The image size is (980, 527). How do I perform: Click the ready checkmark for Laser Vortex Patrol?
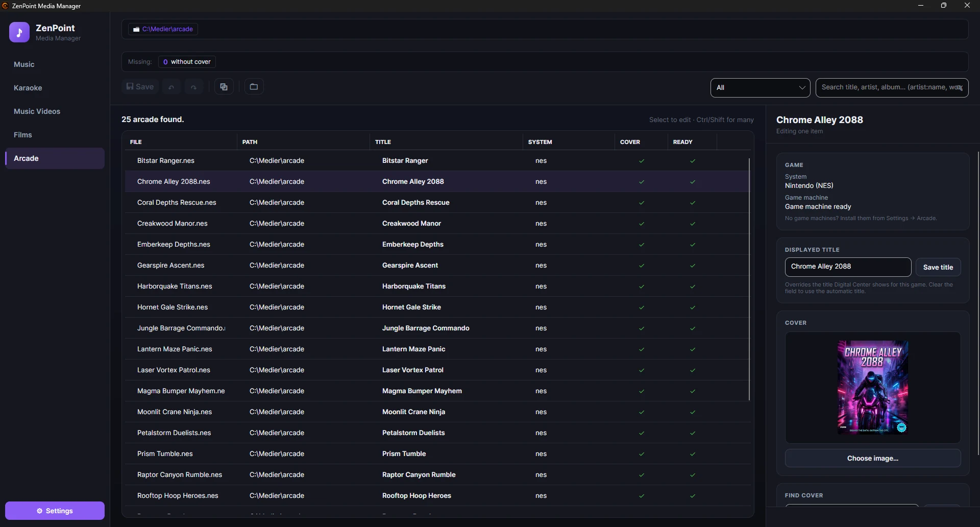(693, 370)
